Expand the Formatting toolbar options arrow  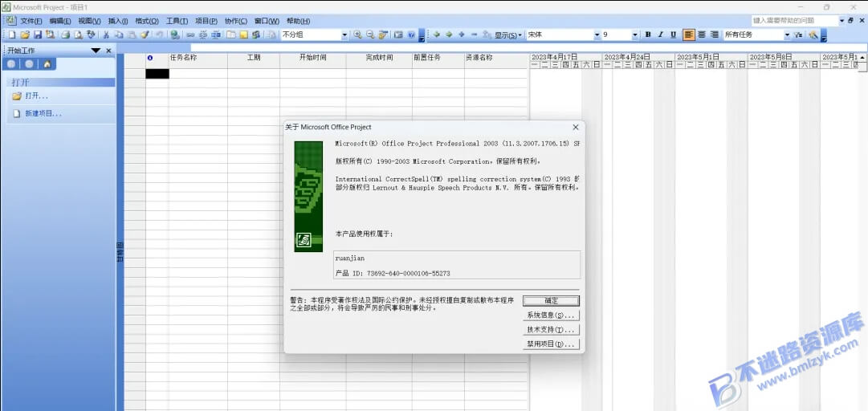pos(824,35)
